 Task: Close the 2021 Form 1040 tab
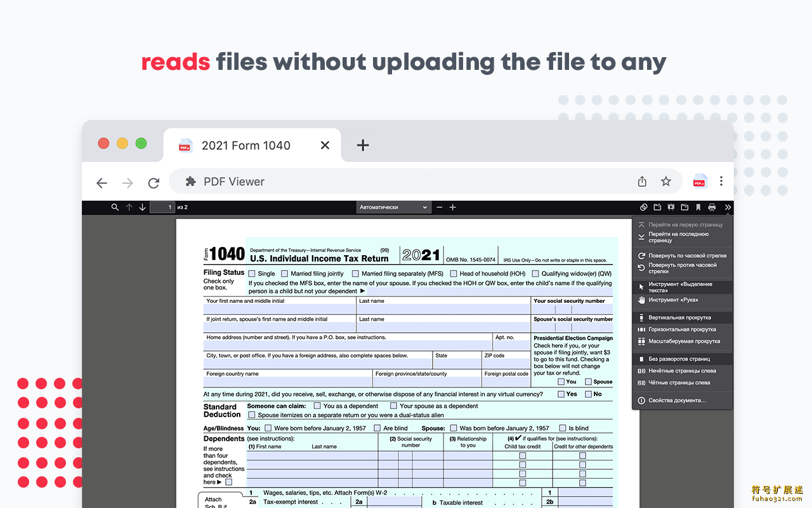pos(325,145)
